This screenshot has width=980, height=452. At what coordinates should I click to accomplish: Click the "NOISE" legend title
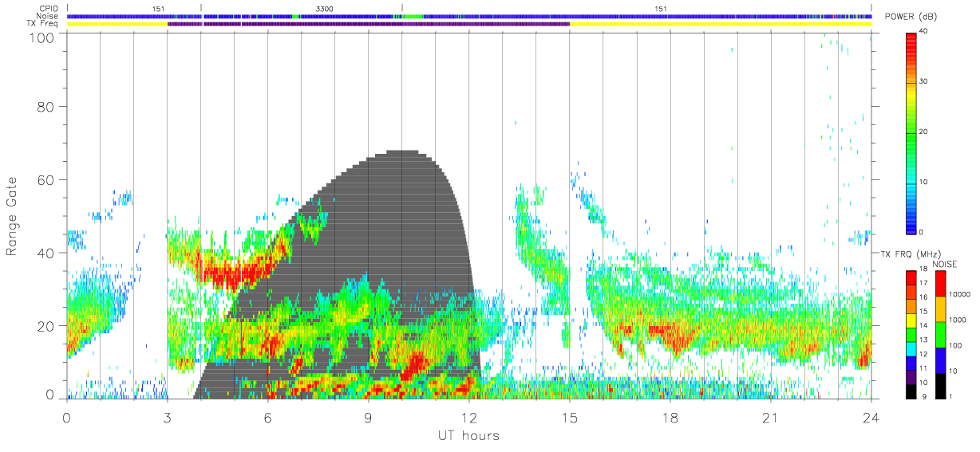[x=944, y=264]
